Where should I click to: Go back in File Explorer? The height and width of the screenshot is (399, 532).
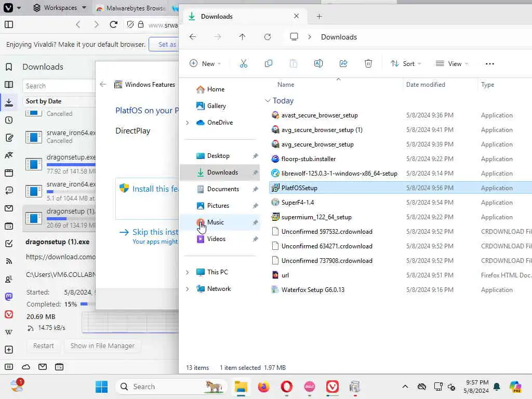193,37
